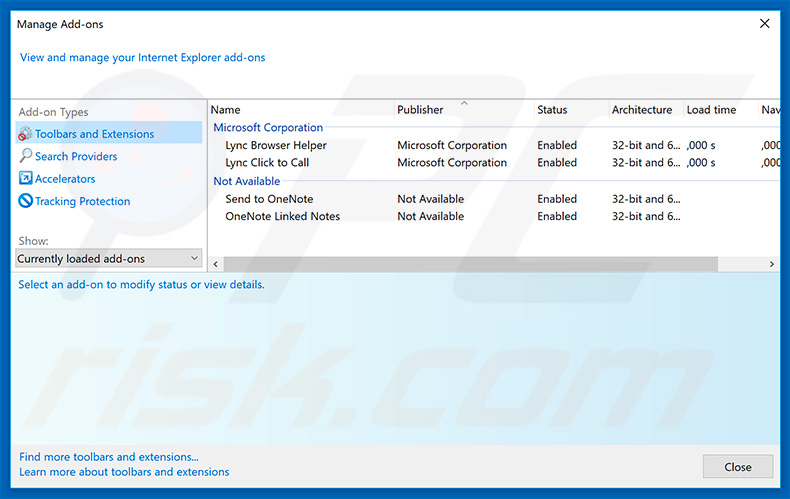This screenshot has width=790, height=499.
Task: Open Accelerators add-on type
Action: (x=65, y=178)
